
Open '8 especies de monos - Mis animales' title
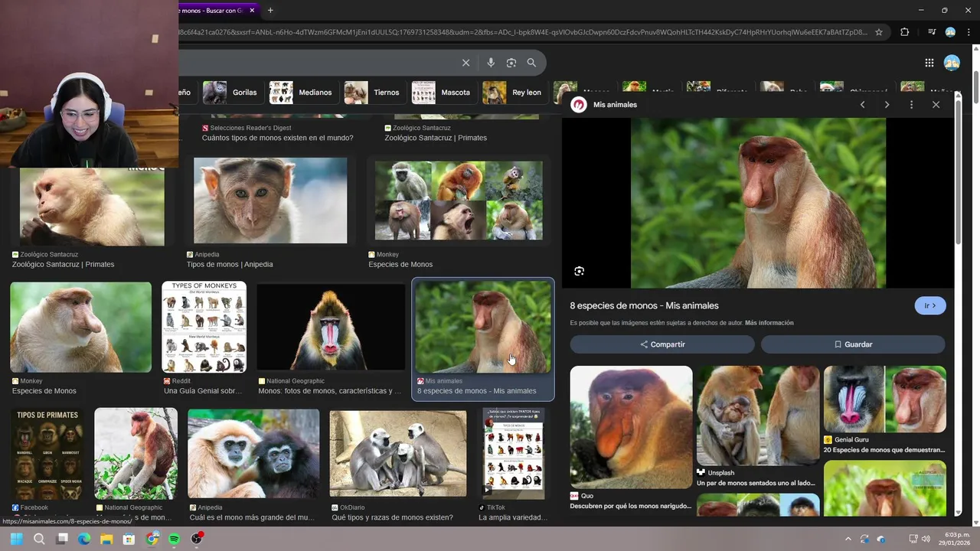pos(644,305)
